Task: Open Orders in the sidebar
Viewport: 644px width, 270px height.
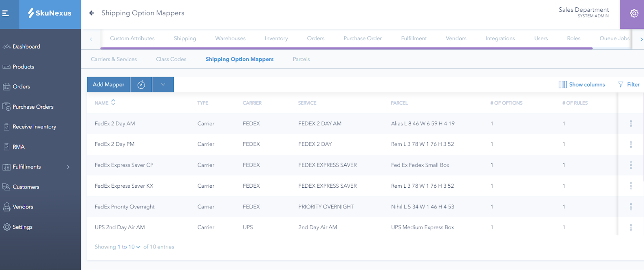Action: tap(21, 87)
